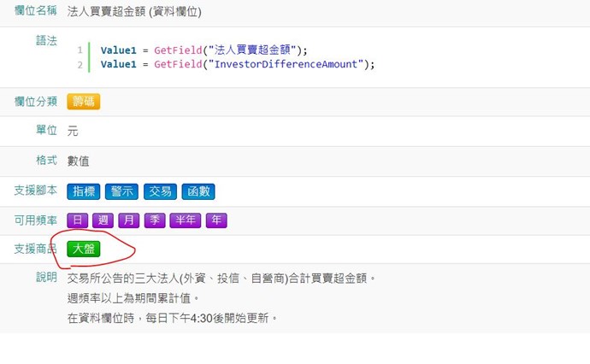
Task: Click the 數值 format value
Action: coord(78,161)
